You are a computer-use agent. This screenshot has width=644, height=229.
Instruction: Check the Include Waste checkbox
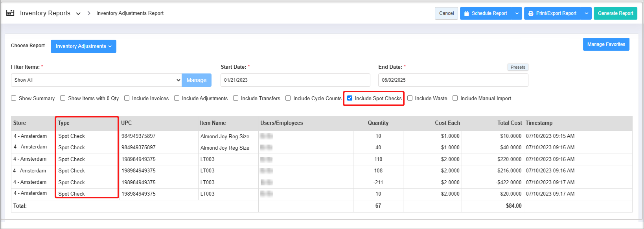pos(410,98)
